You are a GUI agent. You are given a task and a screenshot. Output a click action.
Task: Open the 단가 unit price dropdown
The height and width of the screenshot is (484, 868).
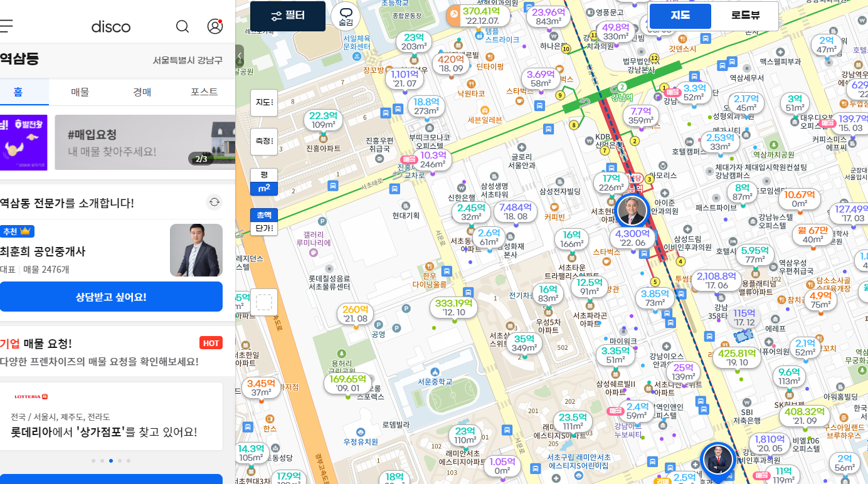tap(264, 228)
